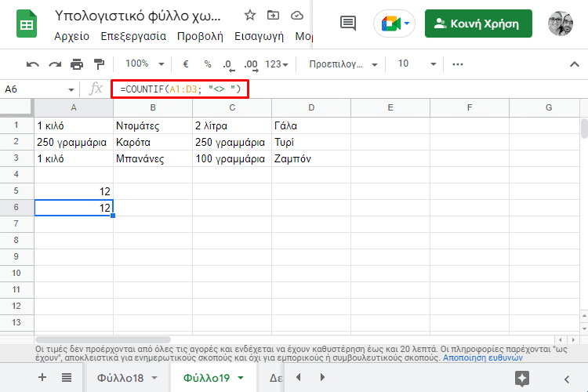Switch to the Φύλλο18 tab
The image size is (588, 392).
click(x=121, y=378)
